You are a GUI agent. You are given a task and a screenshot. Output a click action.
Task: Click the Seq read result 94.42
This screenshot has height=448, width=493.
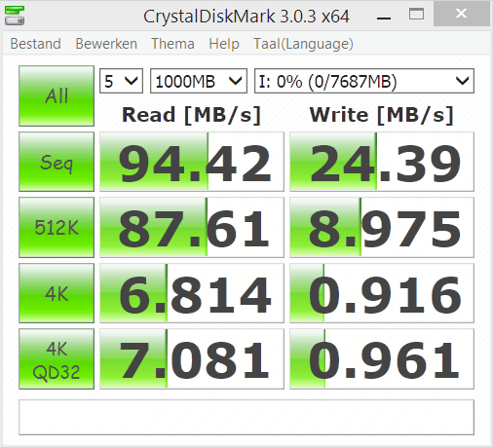coord(192,162)
